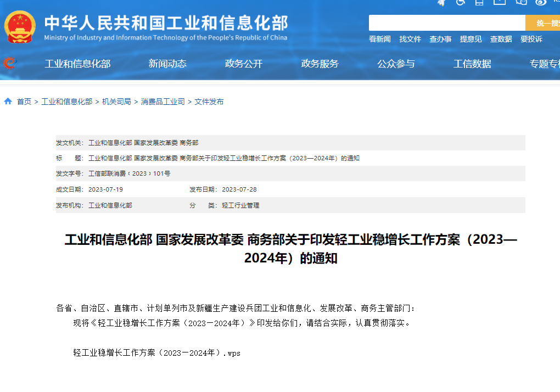Click the national emblem logo
The width and height of the screenshot is (560, 392).
pyautogui.click(x=20, y=26)
